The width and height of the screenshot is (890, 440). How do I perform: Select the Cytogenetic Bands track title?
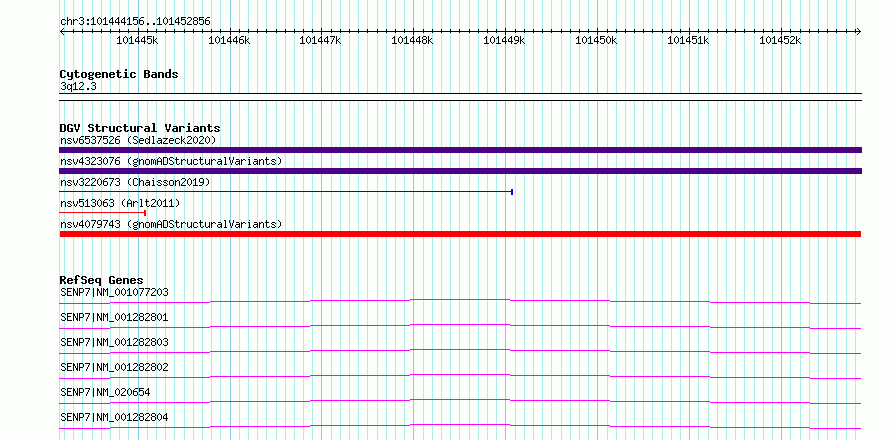[x=119, y=74]
